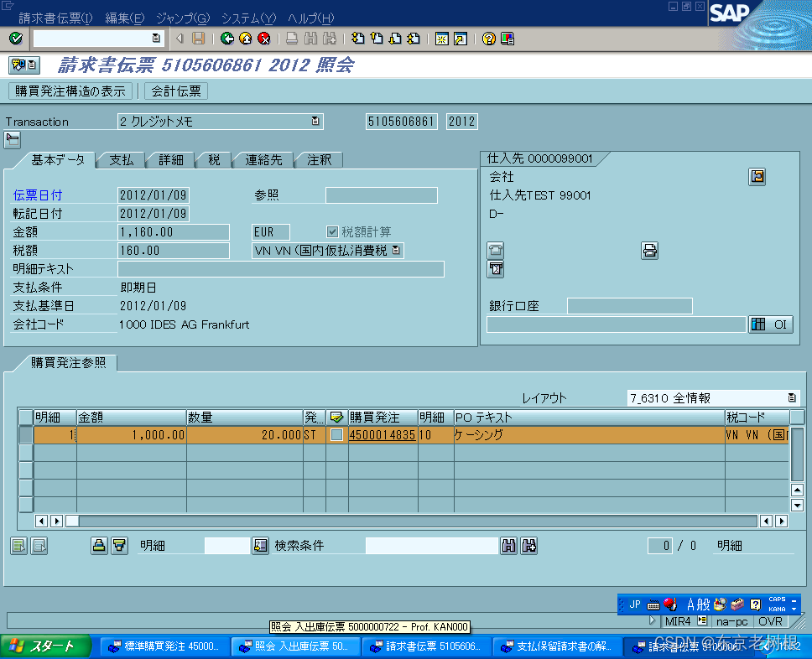This screenshot has height=659, width=812.
Task: Toggle the 税額計算 checkbox
Action: (x=334, y=233)
